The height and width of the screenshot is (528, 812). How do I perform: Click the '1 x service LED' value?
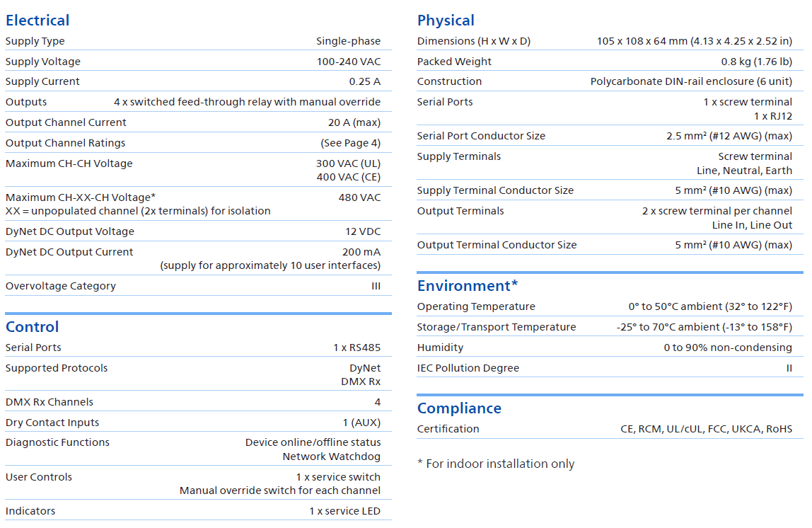click(x=345, y=511)
